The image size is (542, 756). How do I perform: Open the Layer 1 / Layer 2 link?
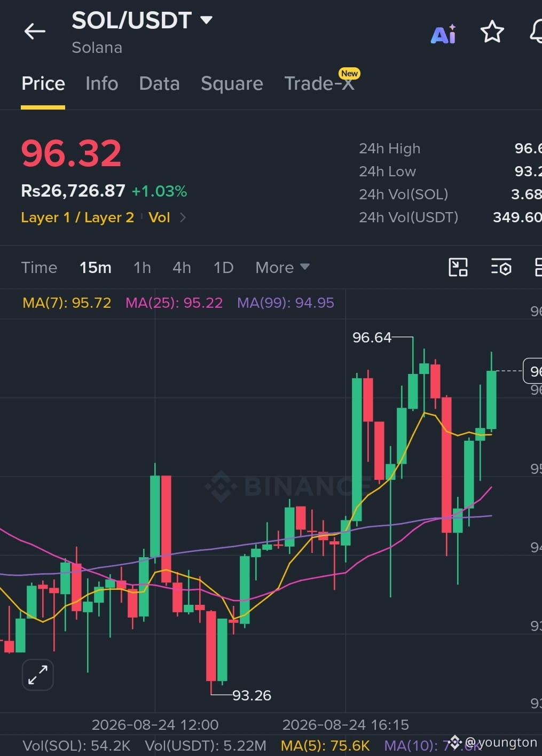[x=77, y=217]
